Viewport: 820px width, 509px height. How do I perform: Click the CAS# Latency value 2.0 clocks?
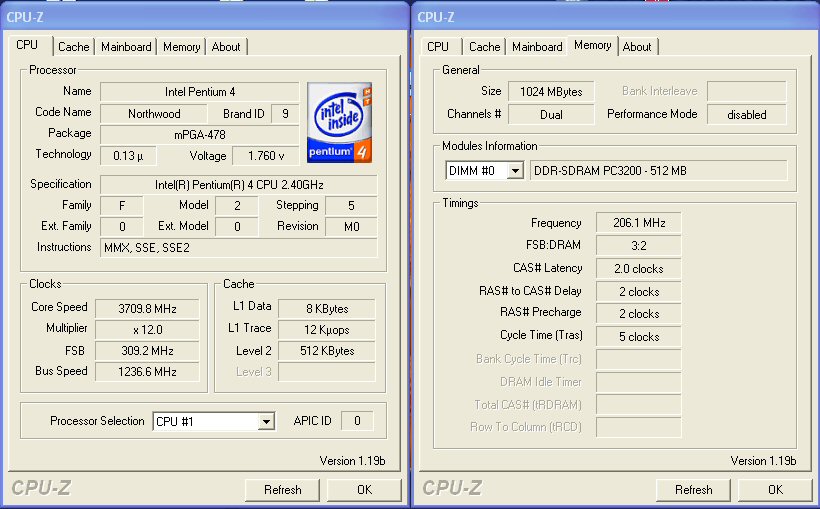639,268
